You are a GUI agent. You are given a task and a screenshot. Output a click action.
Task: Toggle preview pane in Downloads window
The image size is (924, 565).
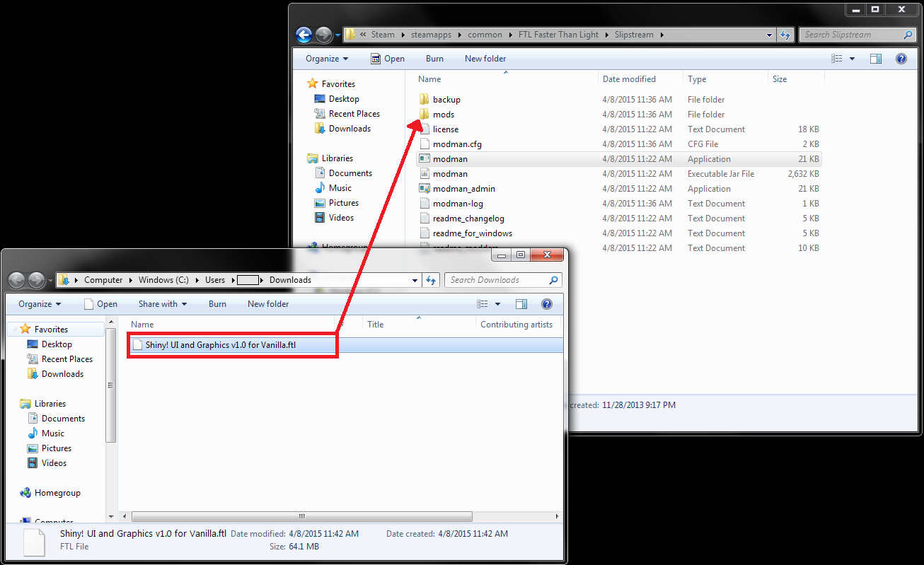pyautogui.click(x=521, y=304)
